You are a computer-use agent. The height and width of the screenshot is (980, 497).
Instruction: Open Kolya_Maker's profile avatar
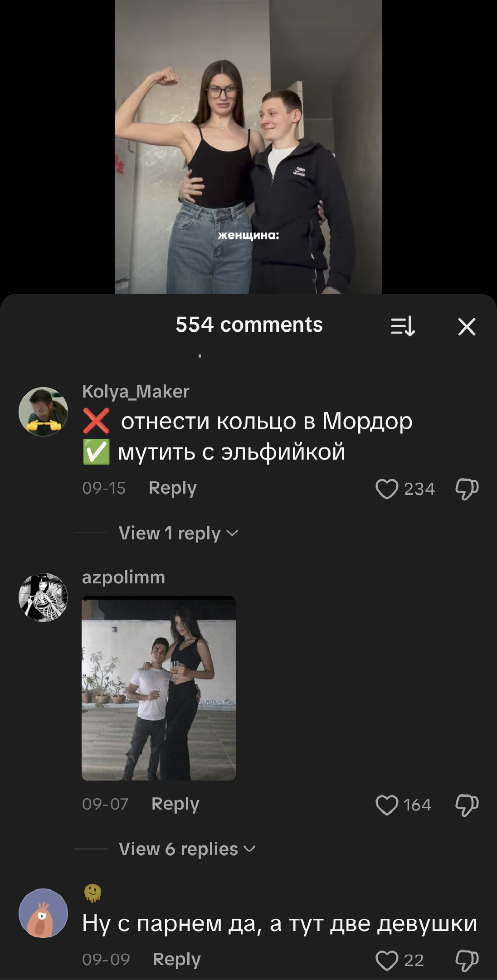click(43, 412)
